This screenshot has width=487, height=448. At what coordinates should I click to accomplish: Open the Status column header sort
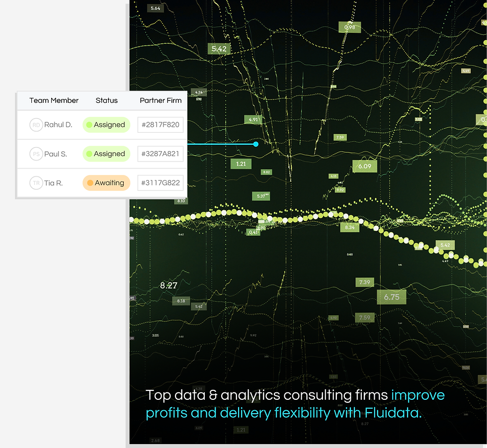point(106,100)
